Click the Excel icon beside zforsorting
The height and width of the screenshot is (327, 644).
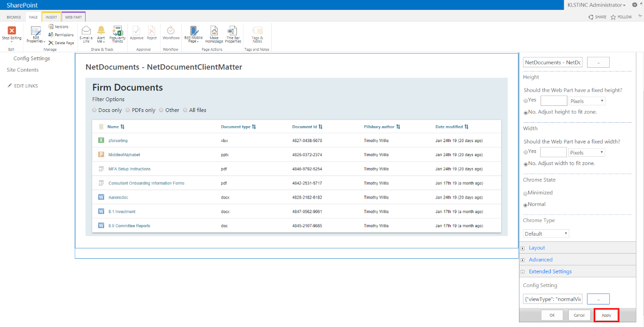point(101,140)
